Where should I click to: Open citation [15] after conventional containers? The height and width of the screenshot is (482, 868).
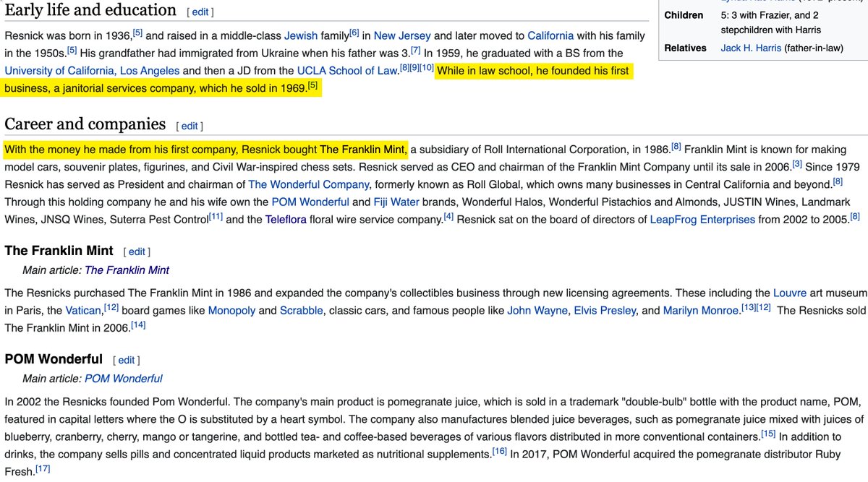click(768, 434)
